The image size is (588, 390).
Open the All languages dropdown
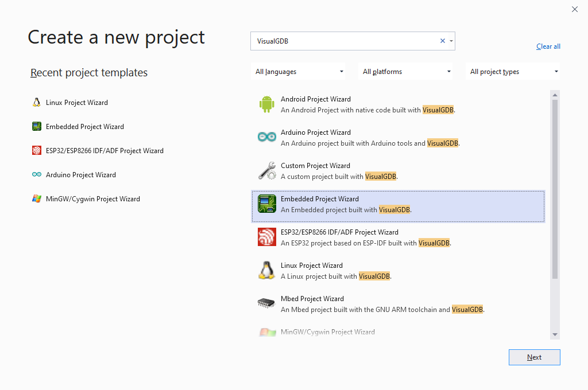click(299, 72)
